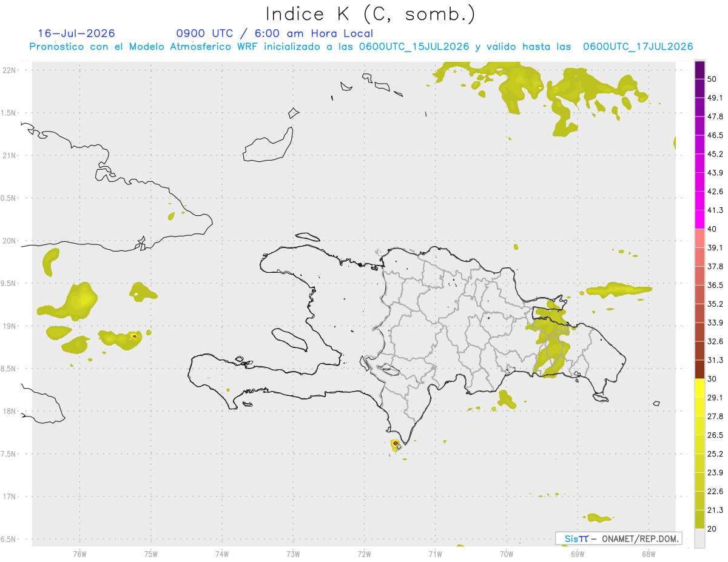Image resolution: width=728 pixels, height=562 pixels.
Task: Click the "SisTT – ONAMET/REP.DOM." credit box
Action: click(619, 538)
